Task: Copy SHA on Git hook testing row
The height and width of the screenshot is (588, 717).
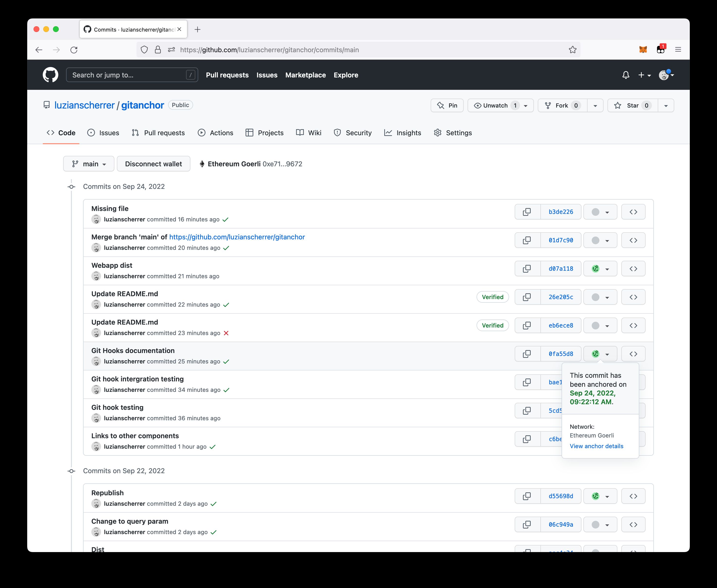Action: 527,411
